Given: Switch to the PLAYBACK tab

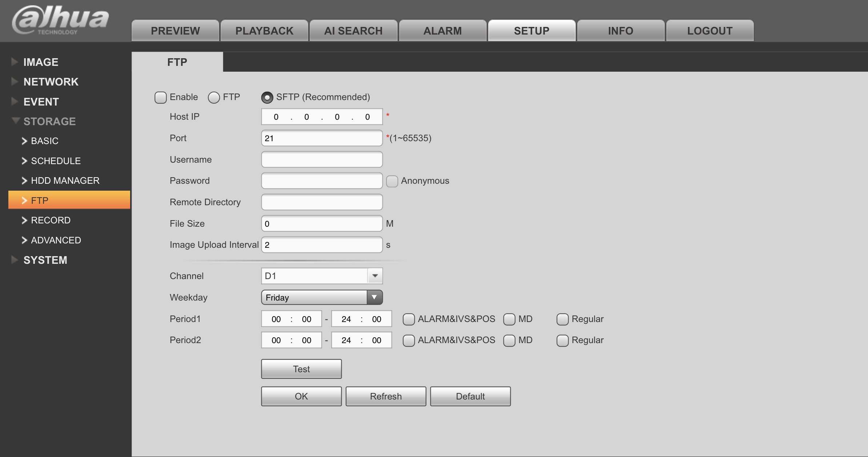Looking at the screenshot, I should coord(264,31).
